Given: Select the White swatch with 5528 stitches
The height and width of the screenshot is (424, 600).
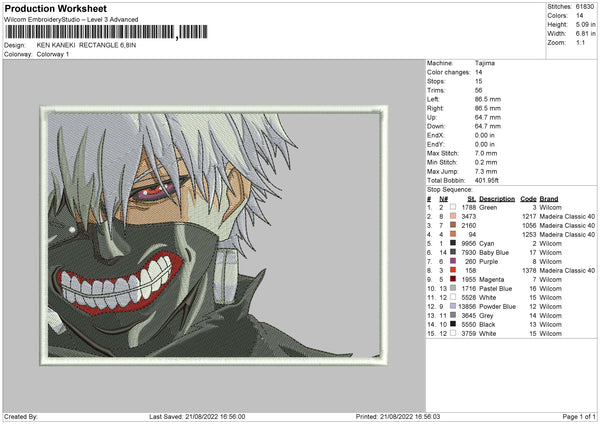Looking at the screenshot, I should [x=453, y=297].
